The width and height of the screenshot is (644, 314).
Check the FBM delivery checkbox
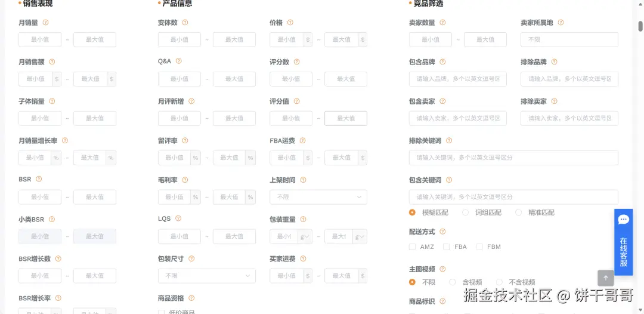pos(479,247)
